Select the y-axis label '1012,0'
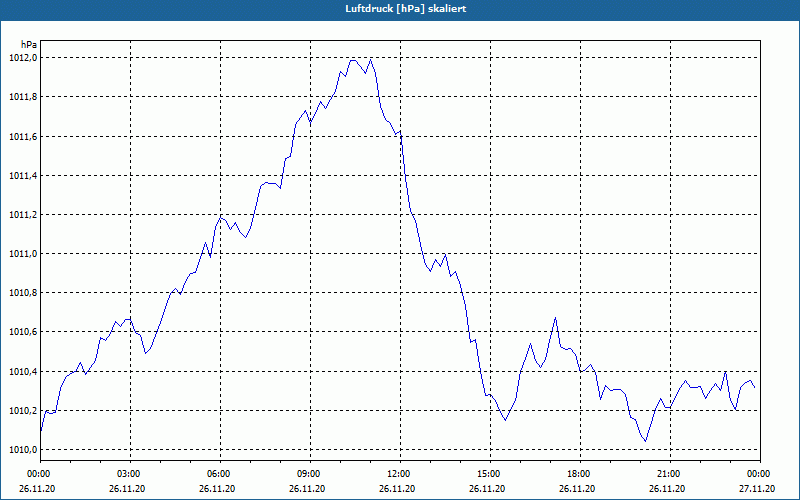800x500 pixels. click(23, 58)
